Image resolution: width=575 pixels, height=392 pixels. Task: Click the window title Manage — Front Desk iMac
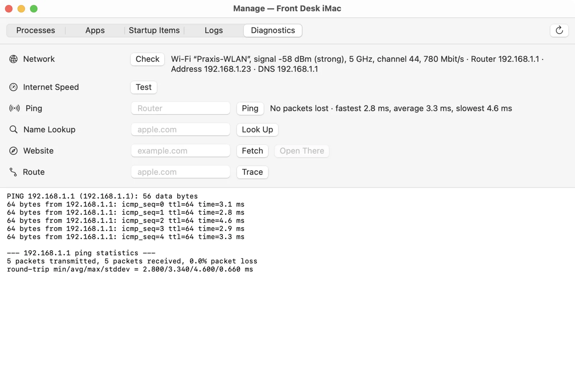click(x=287, y=9)
